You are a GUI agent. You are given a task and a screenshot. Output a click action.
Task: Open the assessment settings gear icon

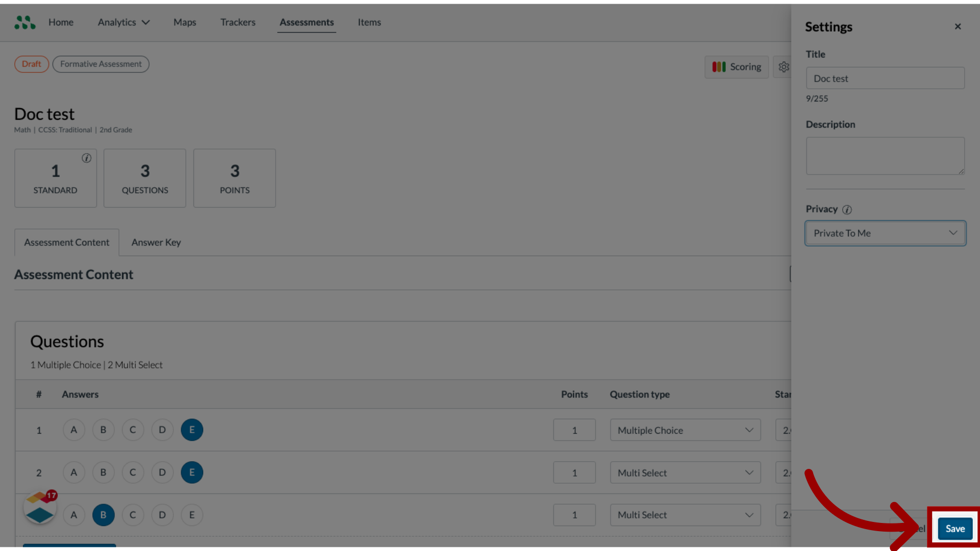tap(783, 67)
